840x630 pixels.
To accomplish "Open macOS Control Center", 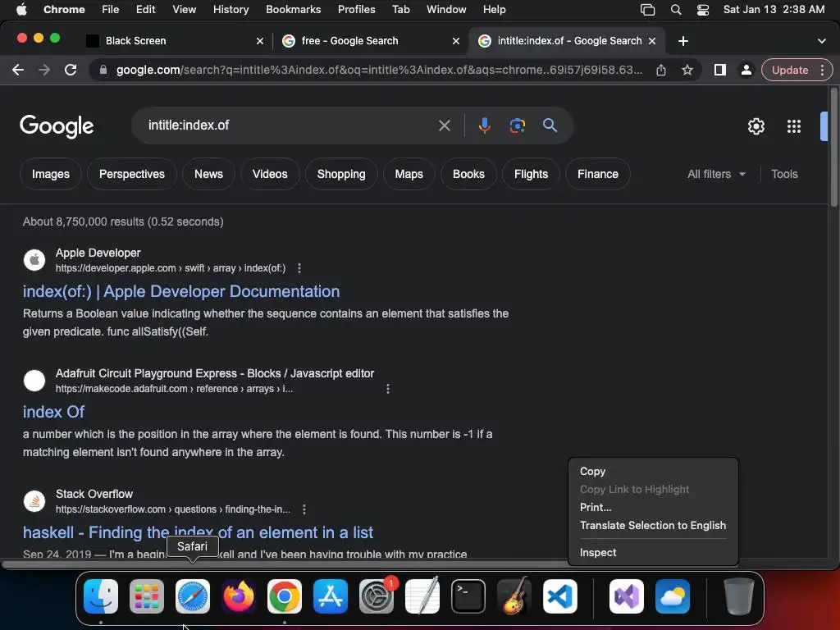I will [703, 10].
